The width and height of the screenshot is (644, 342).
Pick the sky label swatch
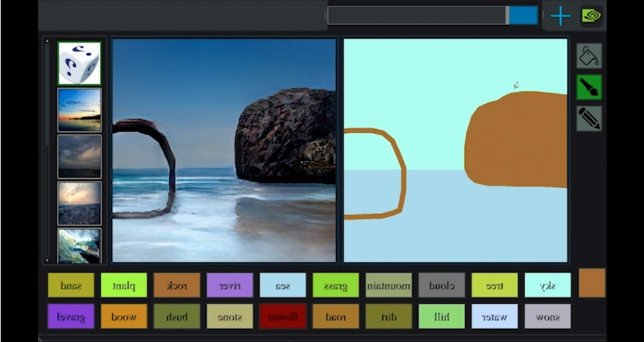coord(547,286)
